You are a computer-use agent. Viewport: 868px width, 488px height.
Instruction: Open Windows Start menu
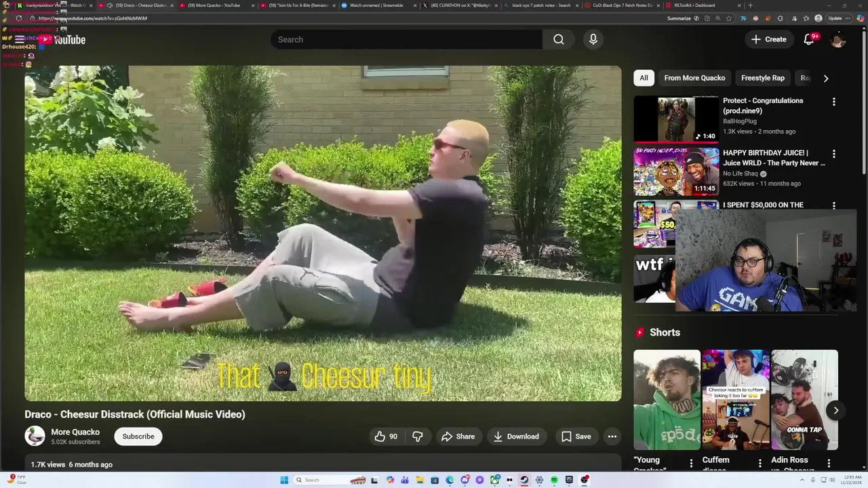(284, 480)
